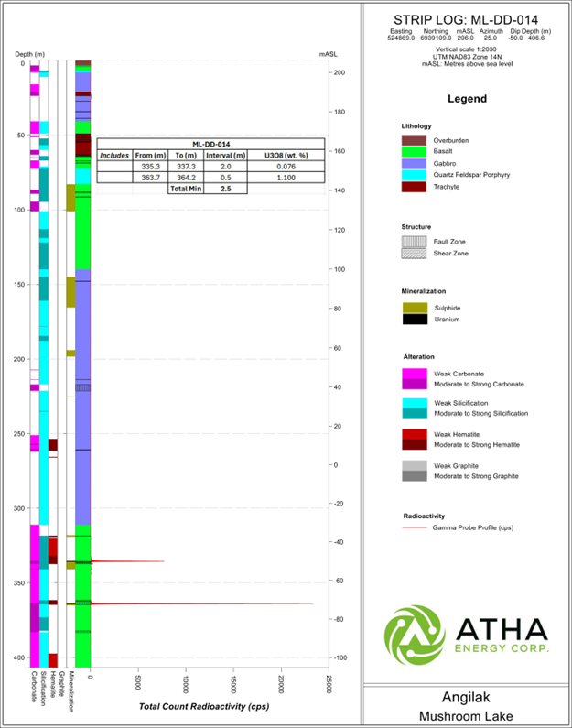
Task: Click the Gabbro purple legend swatch
Action: [x=414, y=163]
